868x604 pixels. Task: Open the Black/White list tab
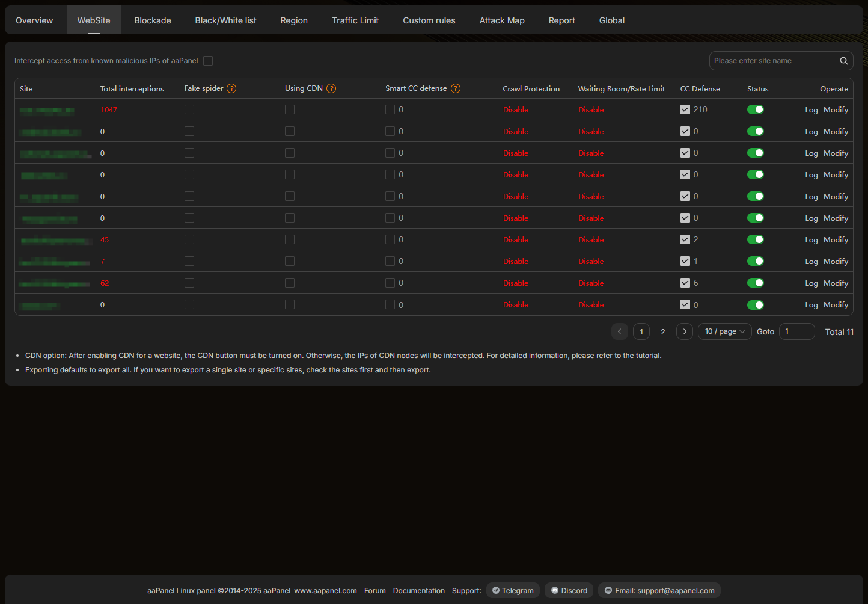225,20
